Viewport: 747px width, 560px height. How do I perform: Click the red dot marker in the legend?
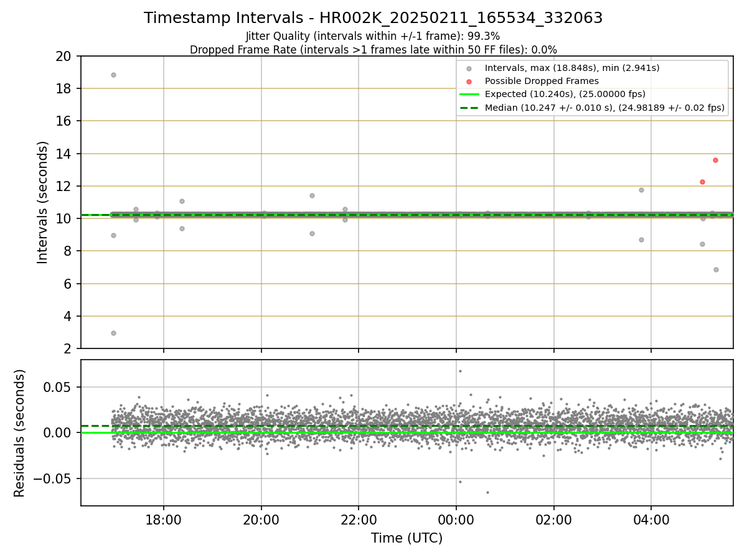(469, 82)
